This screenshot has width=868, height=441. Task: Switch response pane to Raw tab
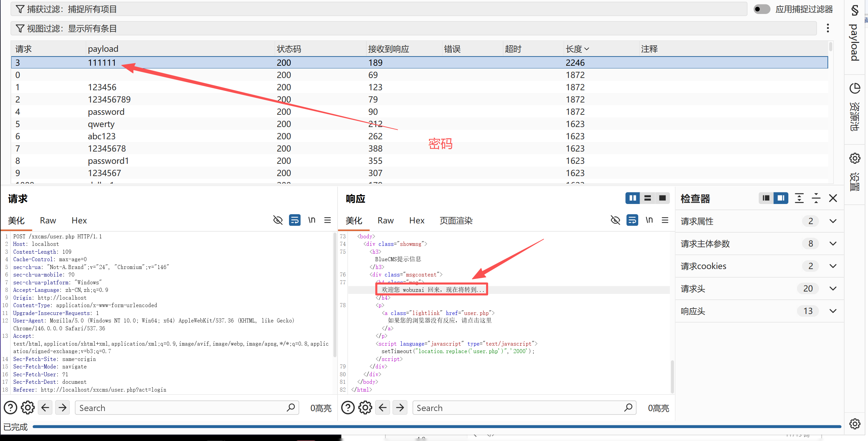[x=385, y=221]
